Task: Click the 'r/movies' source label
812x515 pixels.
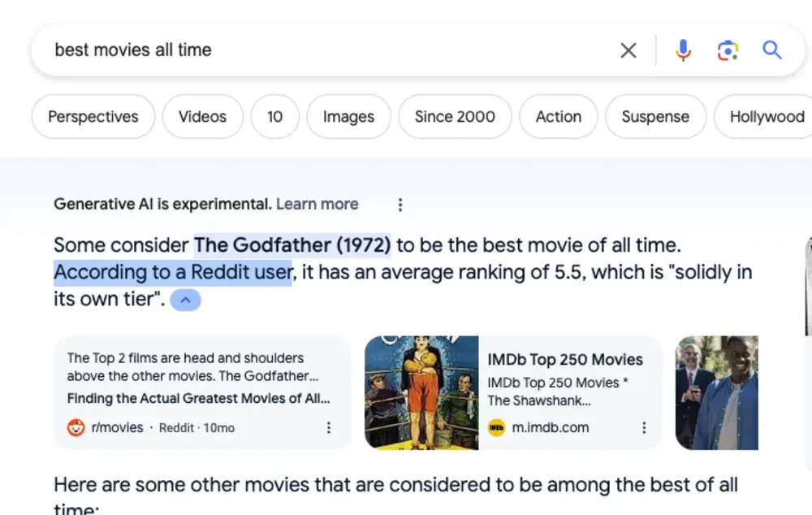Action: click(x=117, y=427)
